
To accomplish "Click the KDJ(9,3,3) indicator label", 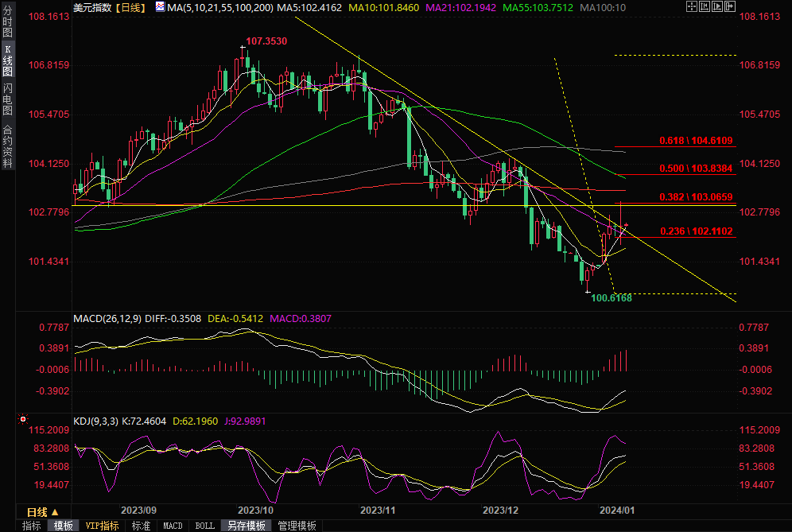I will point(96,421).
